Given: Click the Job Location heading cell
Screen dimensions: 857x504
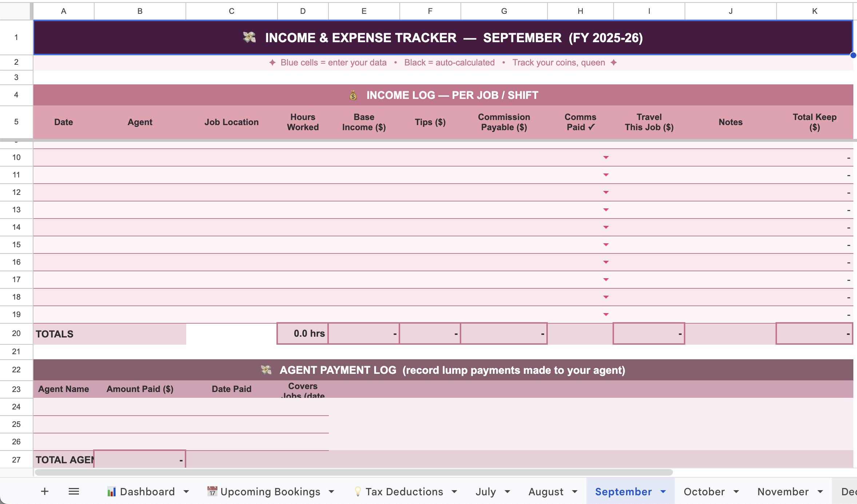Looking at the screenshot, I should coord(232,122).
